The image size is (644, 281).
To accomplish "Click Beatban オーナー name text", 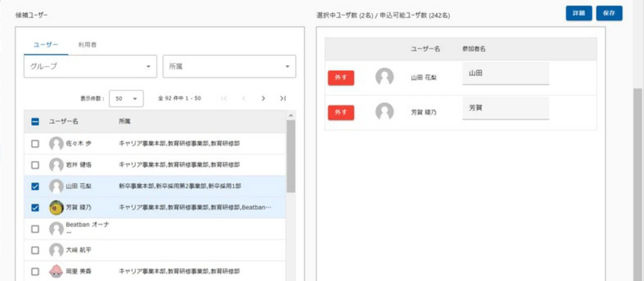I will point(87,228).
